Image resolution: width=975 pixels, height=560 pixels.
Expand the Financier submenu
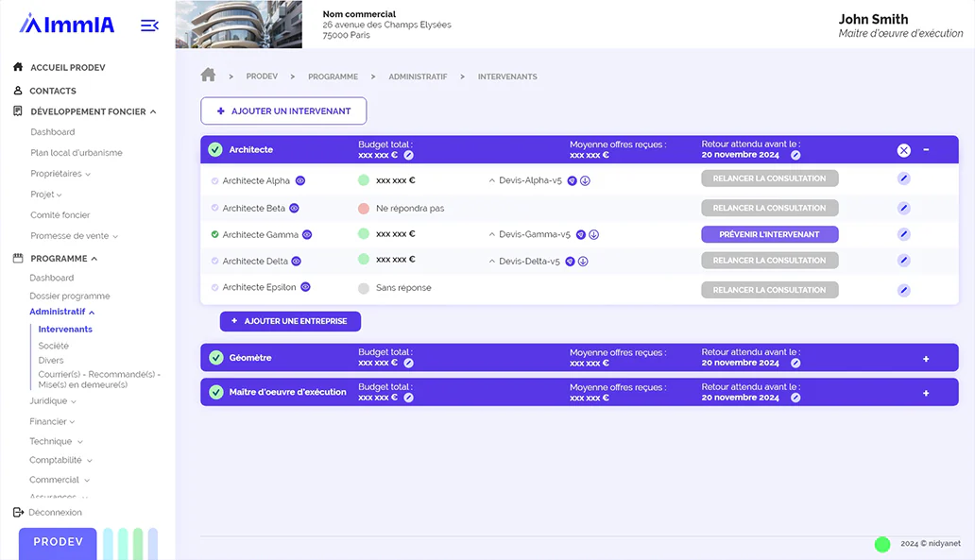72,422
